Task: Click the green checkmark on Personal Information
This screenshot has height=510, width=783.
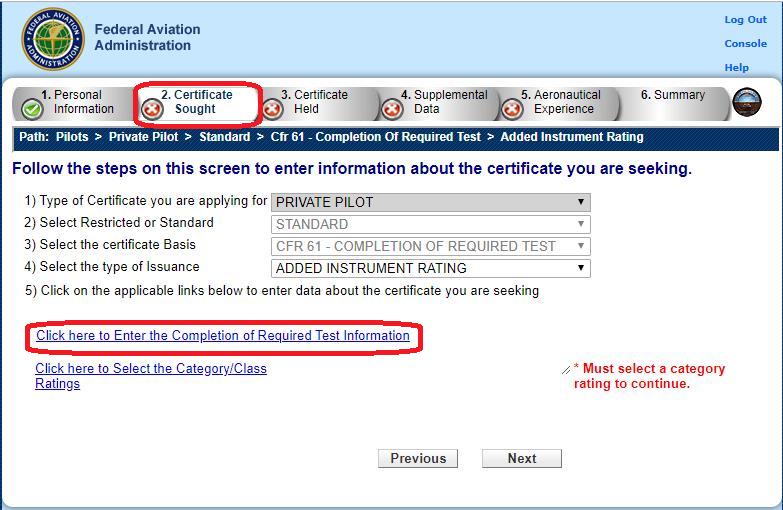Action: pyautogui.click(x=31, y=108)
